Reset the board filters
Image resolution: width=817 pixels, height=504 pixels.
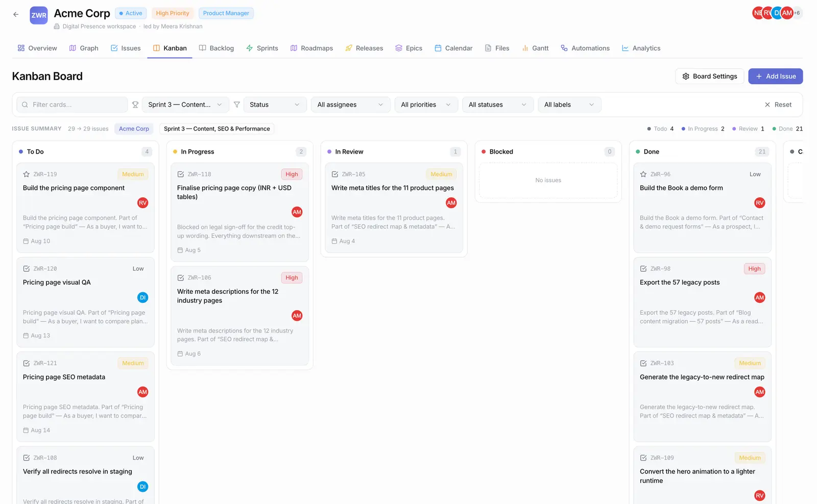point(778,105)
